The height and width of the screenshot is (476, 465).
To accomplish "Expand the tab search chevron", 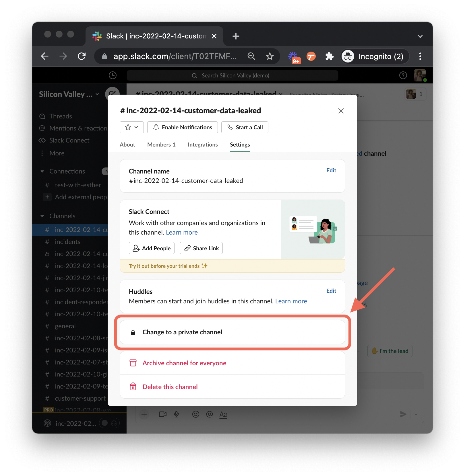I will click(x=420, y=36).
